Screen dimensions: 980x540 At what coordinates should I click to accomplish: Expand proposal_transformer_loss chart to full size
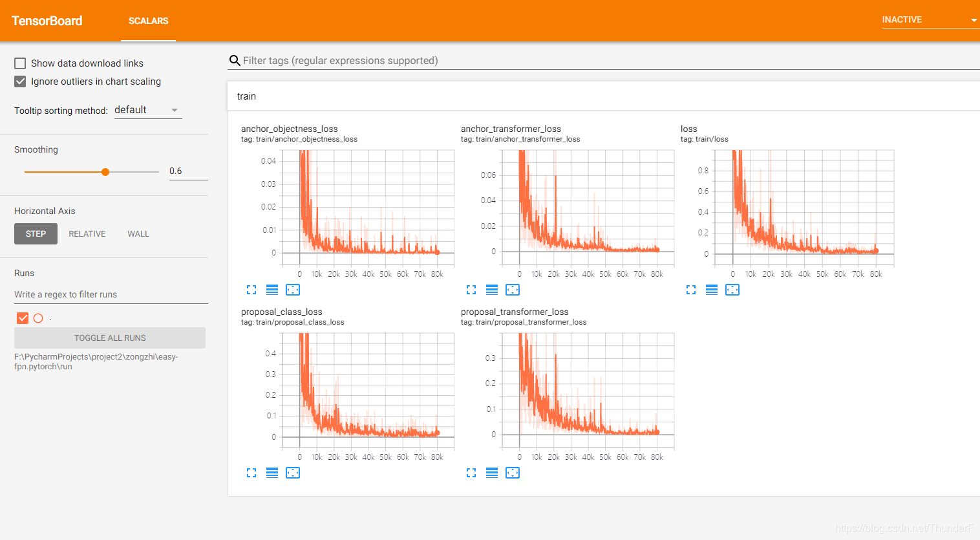pyautogui.click(x=471, y=473)
